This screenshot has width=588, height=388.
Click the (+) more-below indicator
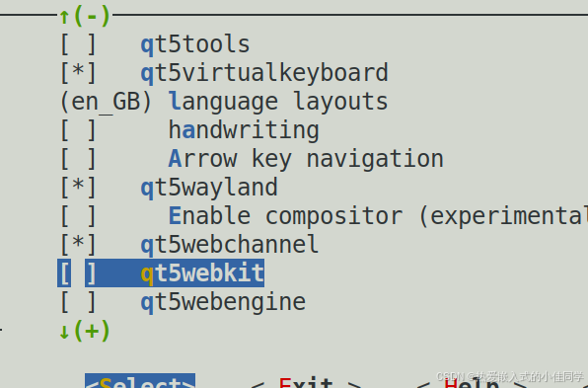[x=92, y=331]
